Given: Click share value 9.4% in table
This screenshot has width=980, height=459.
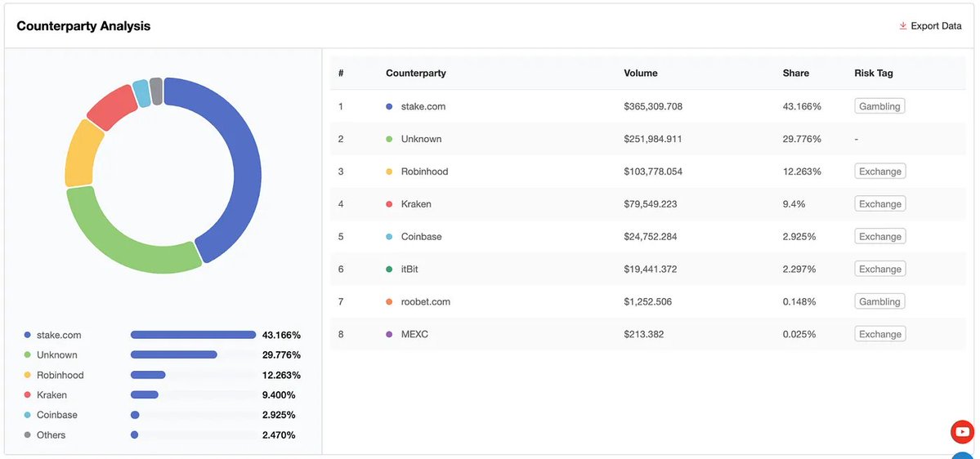Looking at the screenshot, I should click(794, 204).
